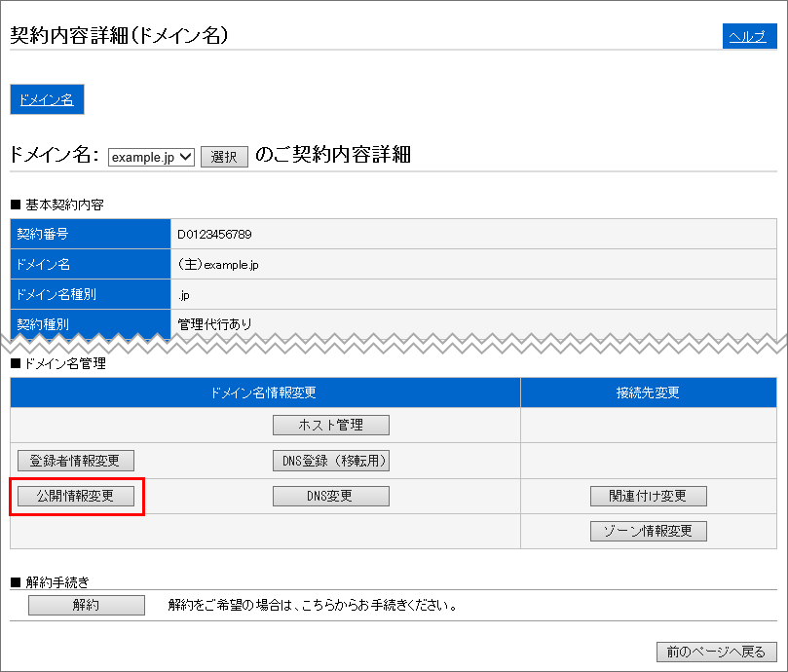
Task: Open ホスト管理 host management
Action: coord(330,425)
